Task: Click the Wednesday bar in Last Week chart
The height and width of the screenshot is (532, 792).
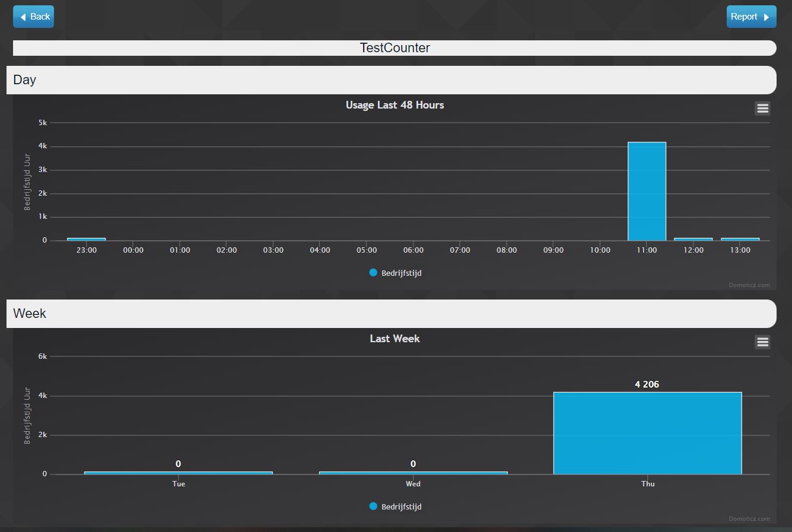Action: point(413,473)
